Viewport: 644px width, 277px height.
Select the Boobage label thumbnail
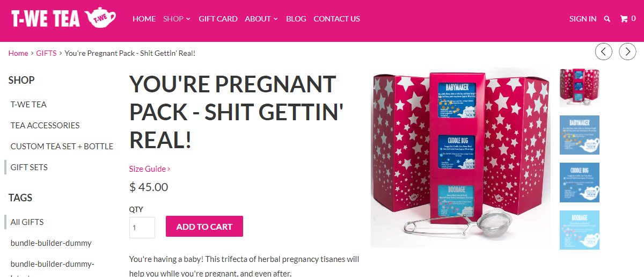[580, 230]
